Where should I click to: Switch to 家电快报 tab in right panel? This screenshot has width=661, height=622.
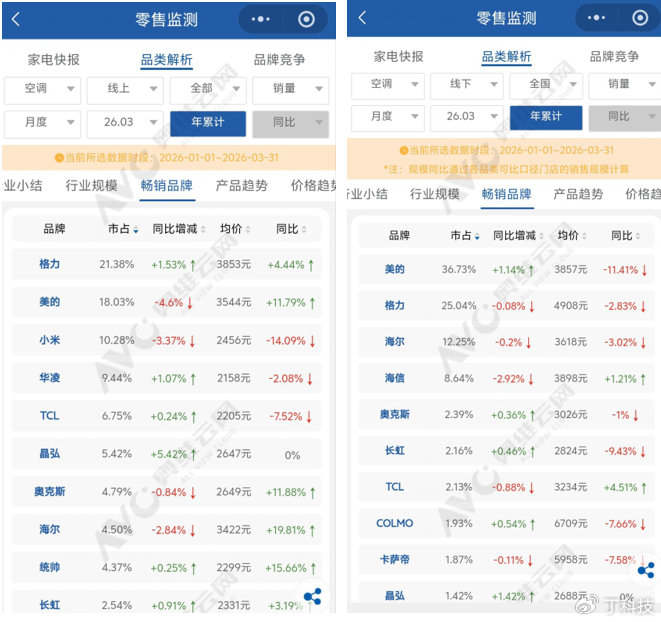[x=398, y=57]
